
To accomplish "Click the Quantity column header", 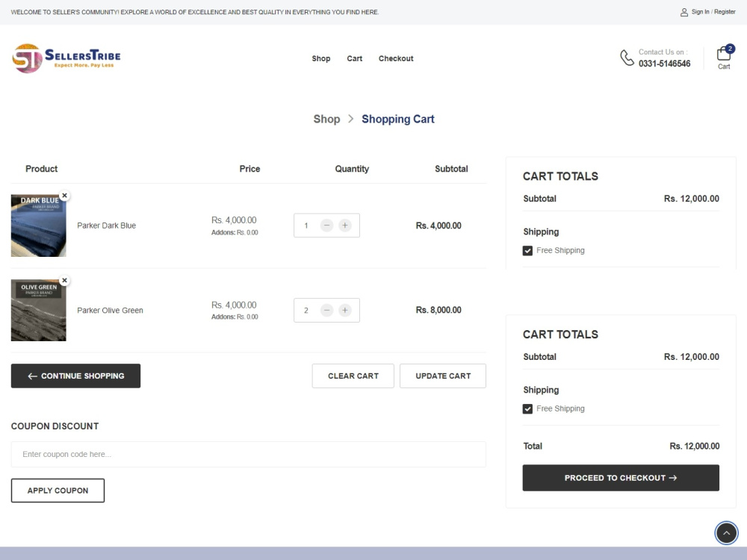I will pyautogui.click(x=352, y=169).
